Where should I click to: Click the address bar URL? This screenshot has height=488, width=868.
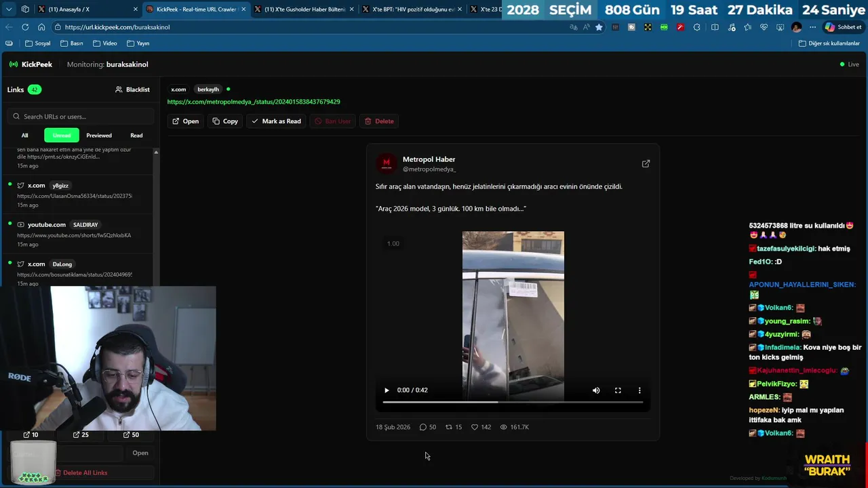coord(118,27)
